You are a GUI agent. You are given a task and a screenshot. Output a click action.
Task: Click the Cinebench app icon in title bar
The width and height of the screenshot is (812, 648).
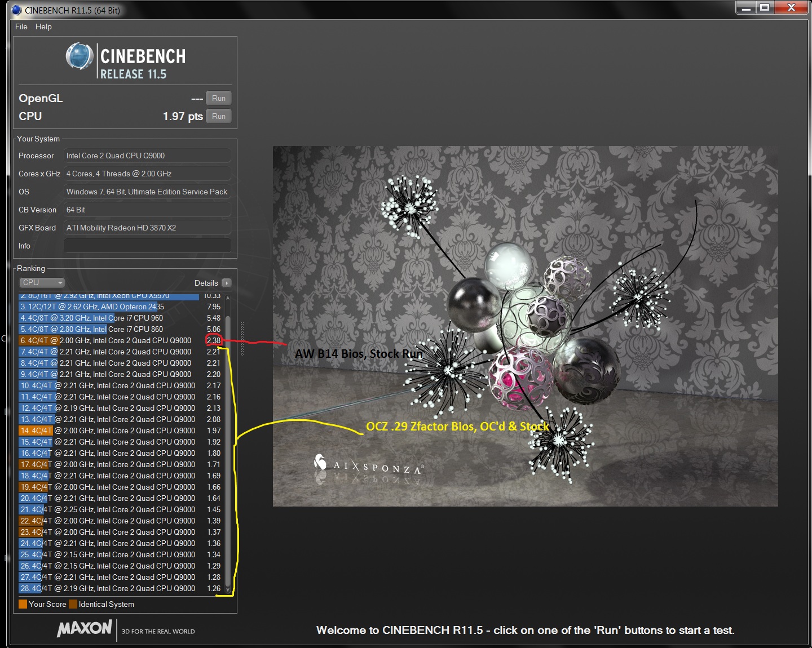[16, 10]
